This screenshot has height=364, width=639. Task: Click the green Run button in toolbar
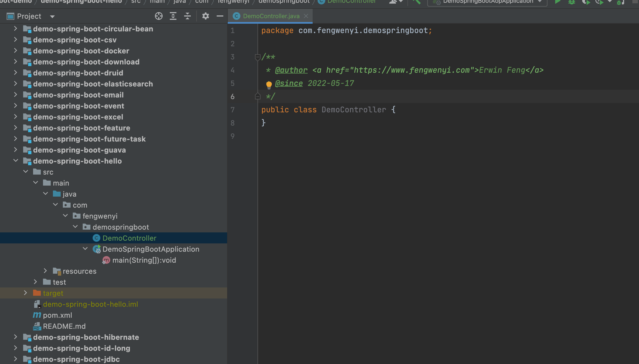557,2
